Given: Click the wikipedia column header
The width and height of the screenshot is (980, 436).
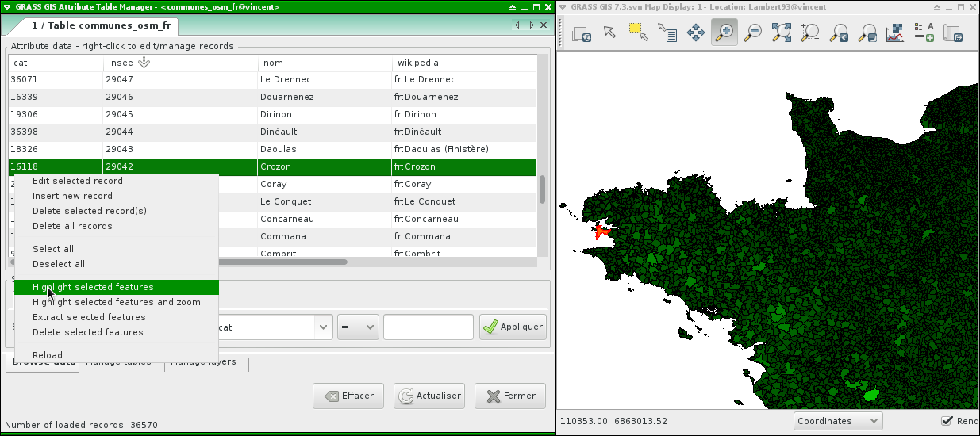Looking at the screenshot, I should point(464,63).
